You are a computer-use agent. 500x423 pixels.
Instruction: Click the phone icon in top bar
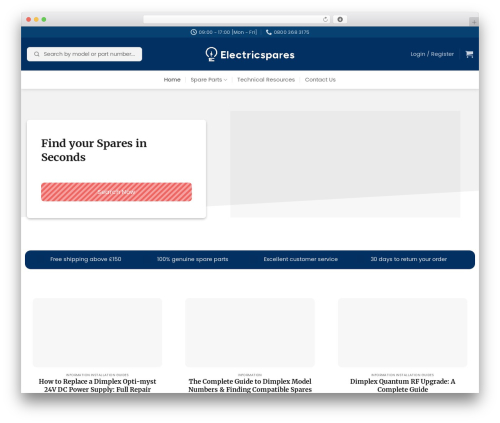(269, 32)
